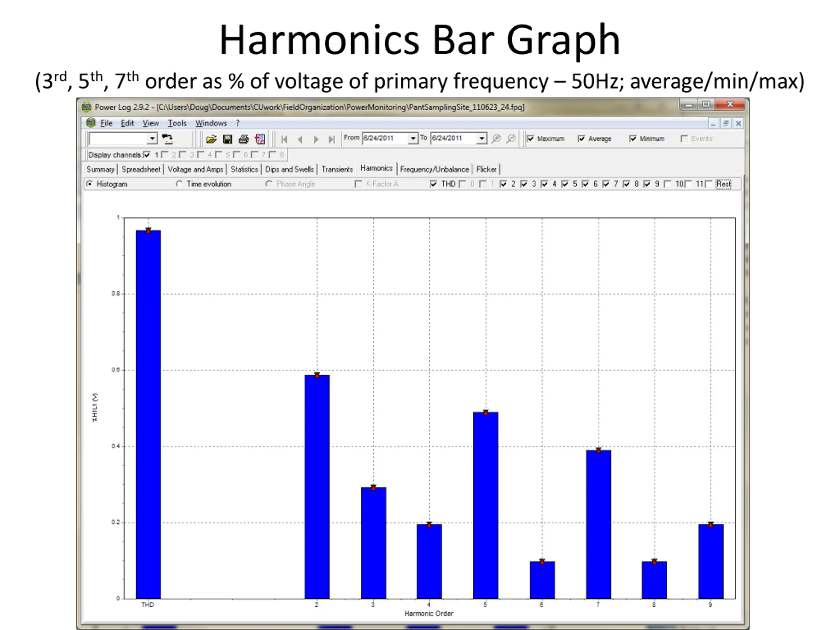
Task: Go to the next record arrow
Action: pyautogui.click(x=316, y=139)
